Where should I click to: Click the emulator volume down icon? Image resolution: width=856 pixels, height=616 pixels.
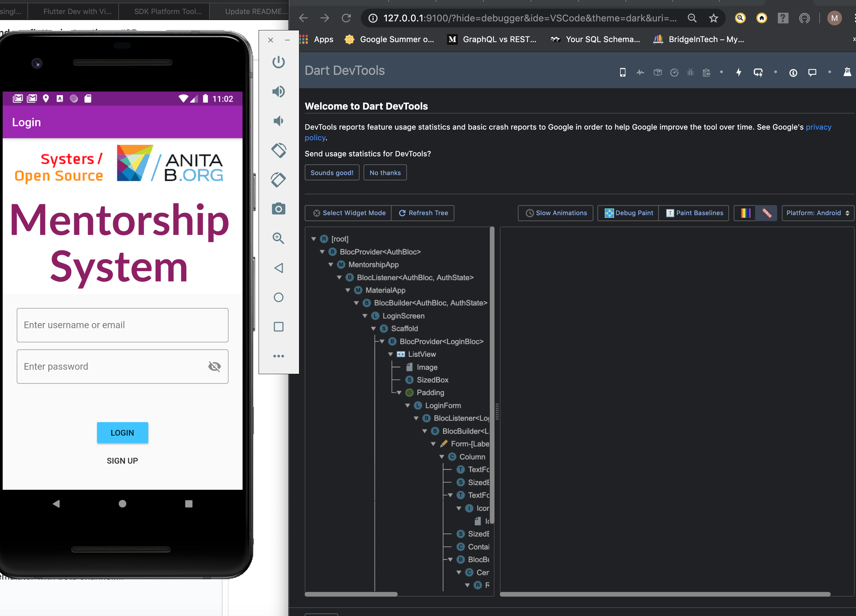(279, 121)
